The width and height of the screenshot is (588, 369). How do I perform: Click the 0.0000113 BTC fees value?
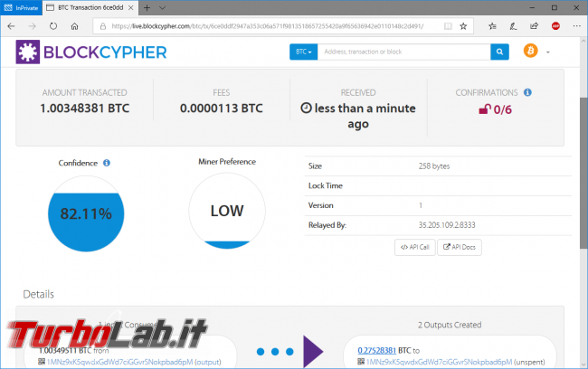(x=222, y=109)
